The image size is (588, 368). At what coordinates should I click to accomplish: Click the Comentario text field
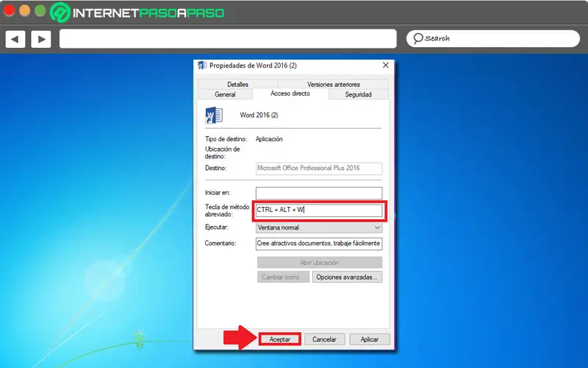(319, 244)
